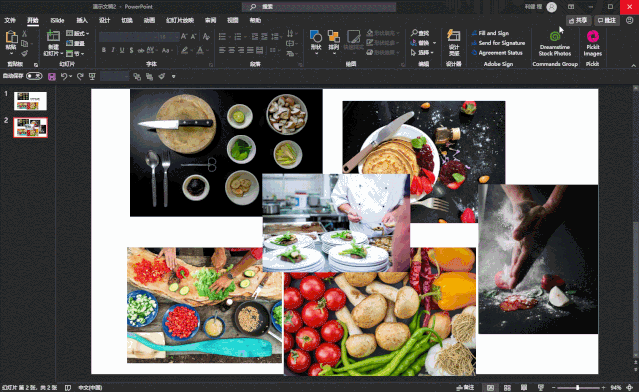This screenshot has height=392, width=639.
Task: Click the New Slide icon
Action: click(x=53, y=36)
